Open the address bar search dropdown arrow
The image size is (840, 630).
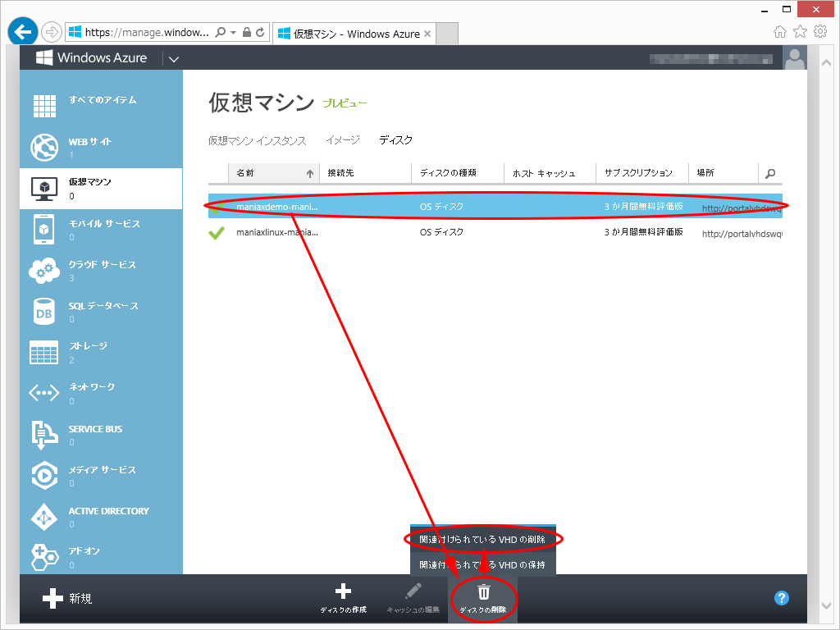[x=233, y=32]
